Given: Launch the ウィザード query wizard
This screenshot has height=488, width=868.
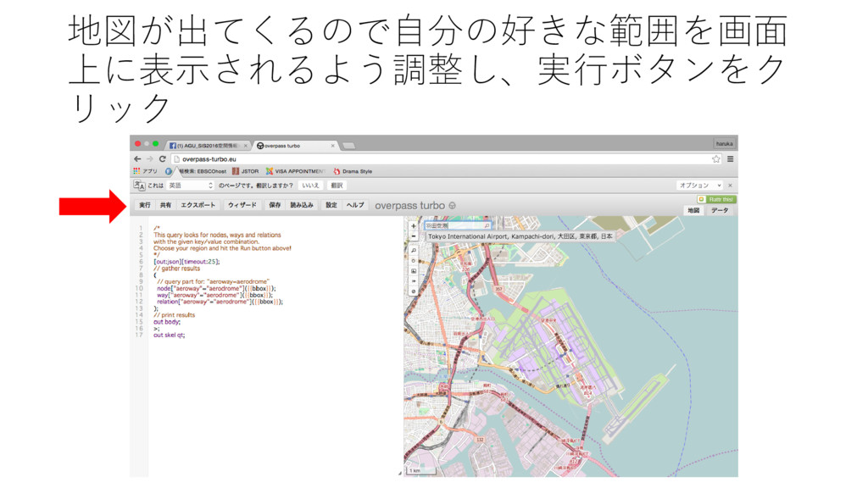Looking at the screenshot, I should tap(242, 205).
